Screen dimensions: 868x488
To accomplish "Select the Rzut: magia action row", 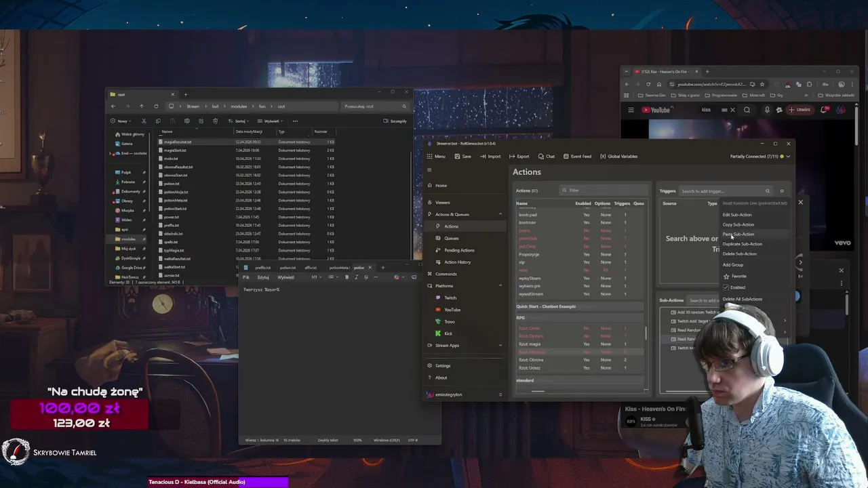I will coord(580,344).
